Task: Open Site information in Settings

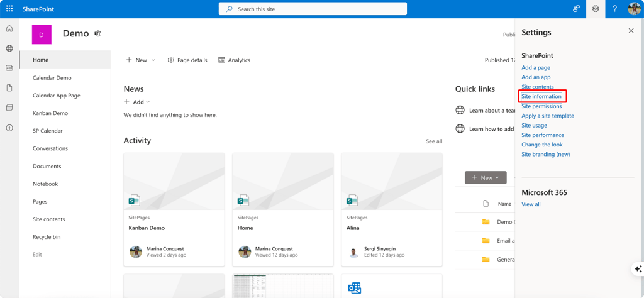Action: [x=541, y=96]
